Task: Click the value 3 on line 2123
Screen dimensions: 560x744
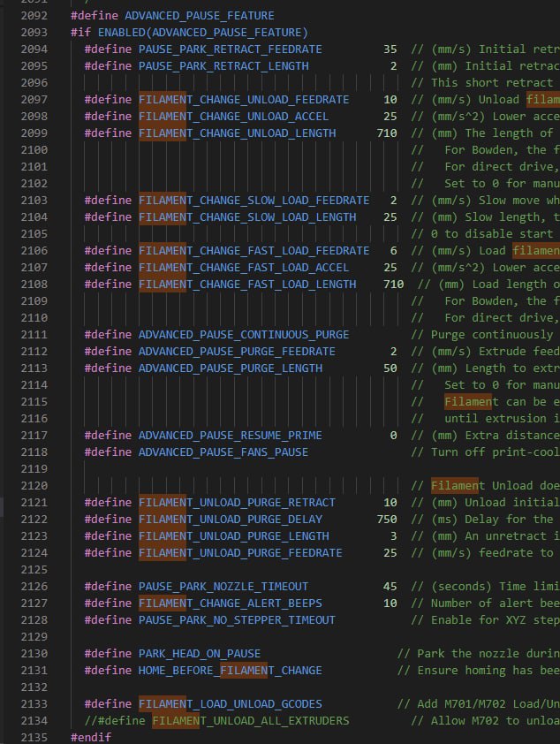Action: click(393, 536)
